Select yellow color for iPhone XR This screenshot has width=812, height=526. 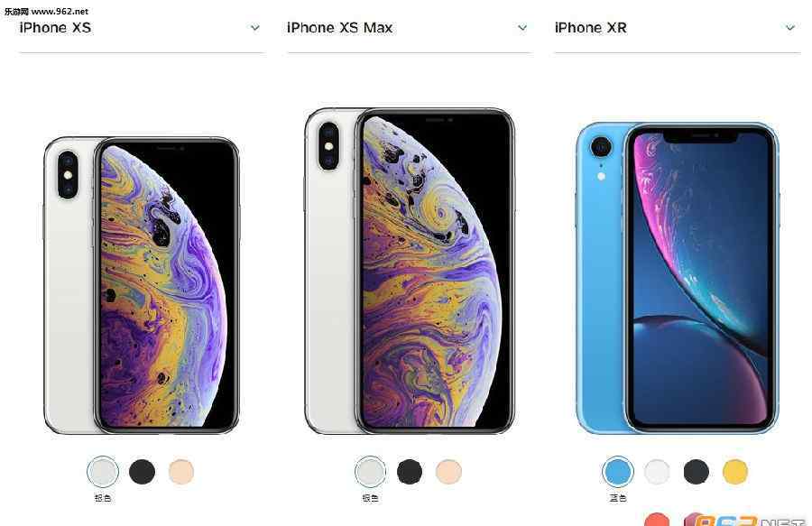click(735, 472)
